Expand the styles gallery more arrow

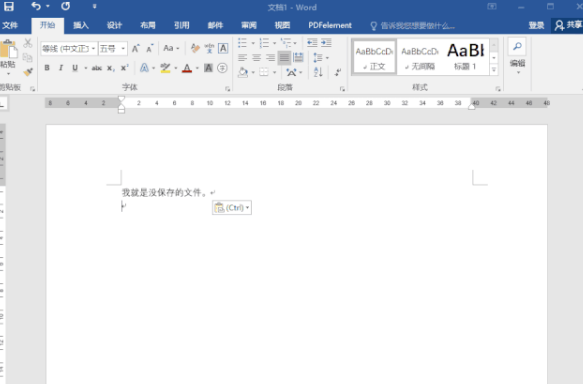tap(494, 70)
